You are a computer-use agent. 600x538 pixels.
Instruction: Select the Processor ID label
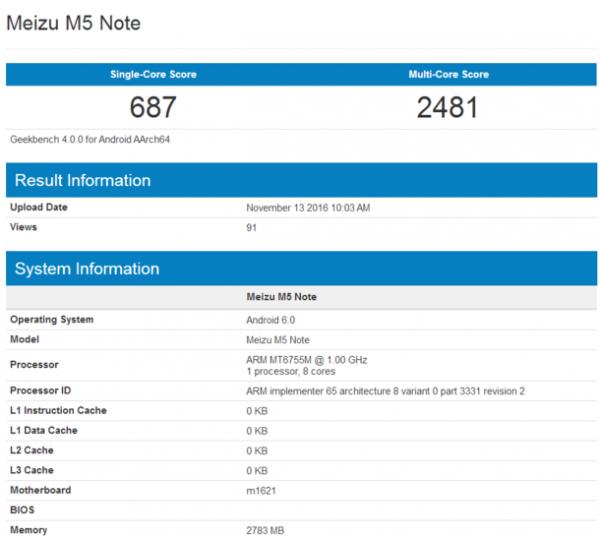point(40,391)
